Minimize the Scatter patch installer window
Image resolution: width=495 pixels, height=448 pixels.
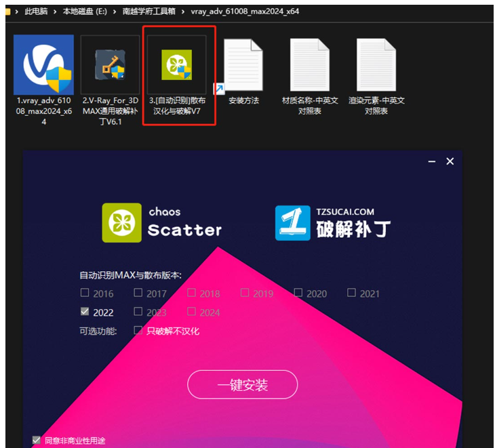click(x=432, y=161)
